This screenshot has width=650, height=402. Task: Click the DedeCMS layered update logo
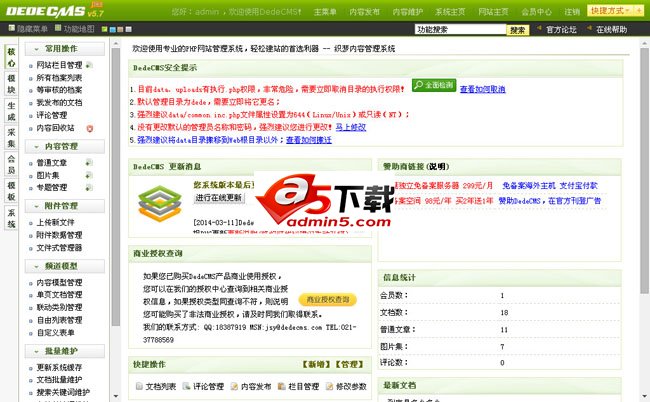tap(160, 203)
